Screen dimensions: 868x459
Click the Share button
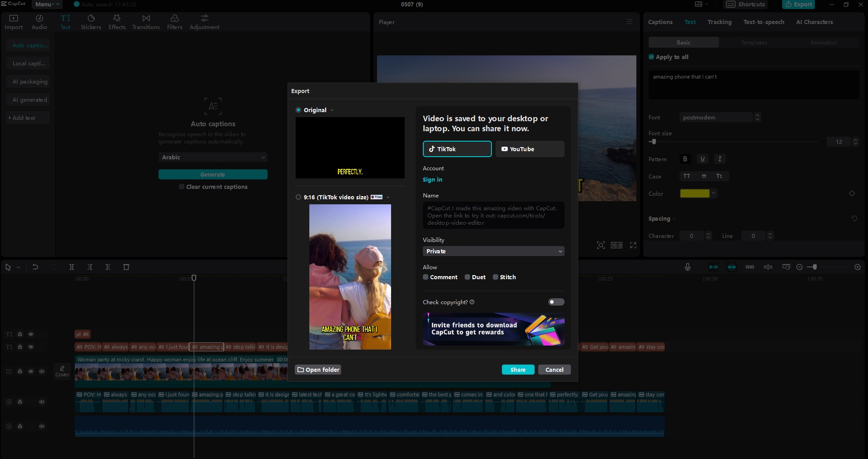click(518, 369)
